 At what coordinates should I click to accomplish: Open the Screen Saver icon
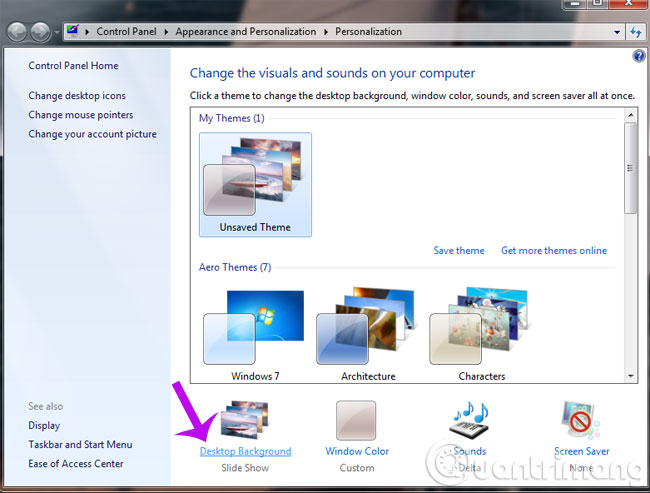click(581, 420)
